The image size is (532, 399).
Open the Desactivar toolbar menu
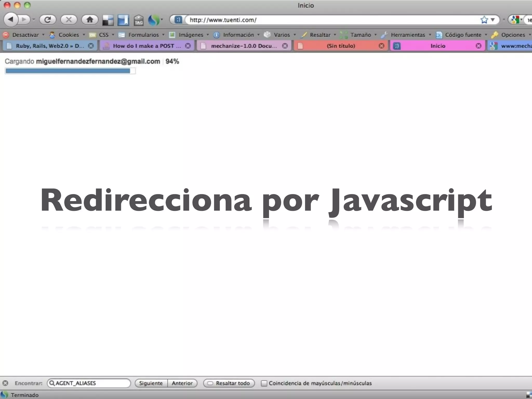[x=24, y=35]
